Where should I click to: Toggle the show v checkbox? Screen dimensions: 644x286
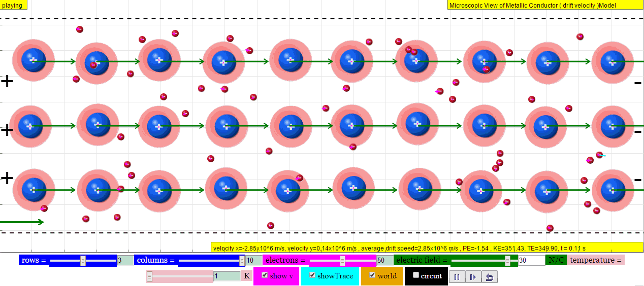click(265, 275)
